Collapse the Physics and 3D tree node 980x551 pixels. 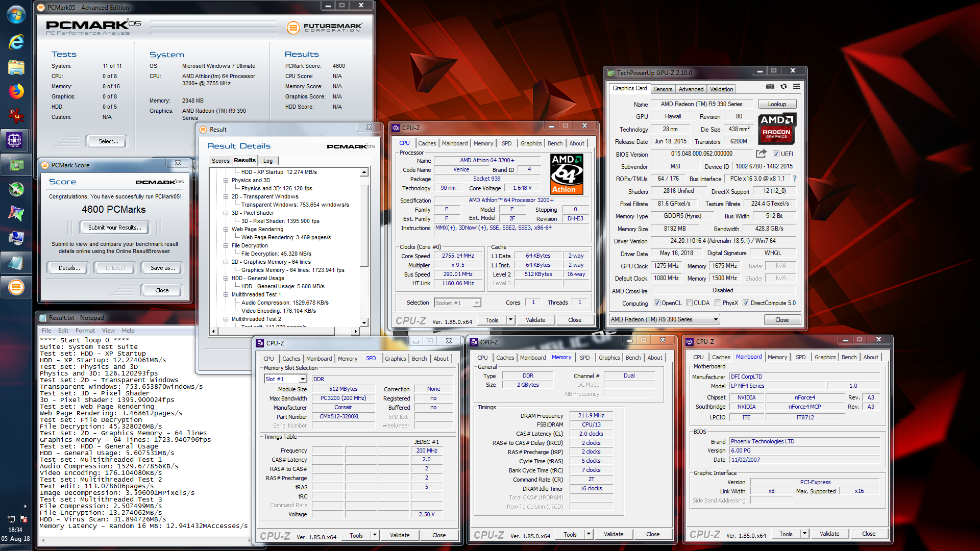click(226, 180)
